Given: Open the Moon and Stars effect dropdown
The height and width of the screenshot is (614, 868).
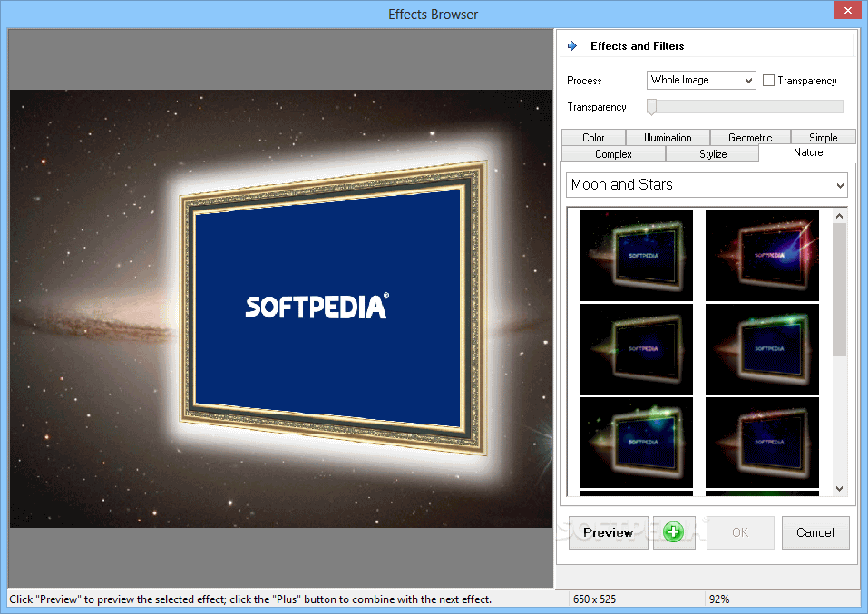Looking at the screenshot, I should coord(707,185).
